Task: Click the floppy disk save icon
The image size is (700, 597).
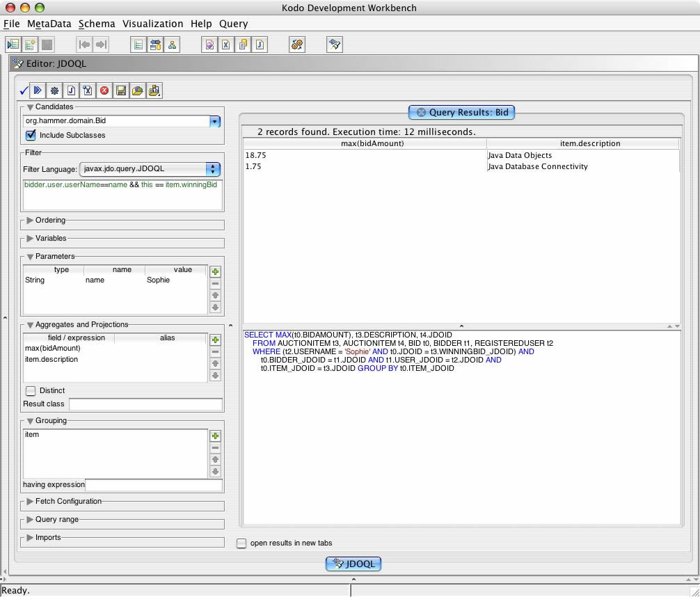Action: [x=121, y=90]
